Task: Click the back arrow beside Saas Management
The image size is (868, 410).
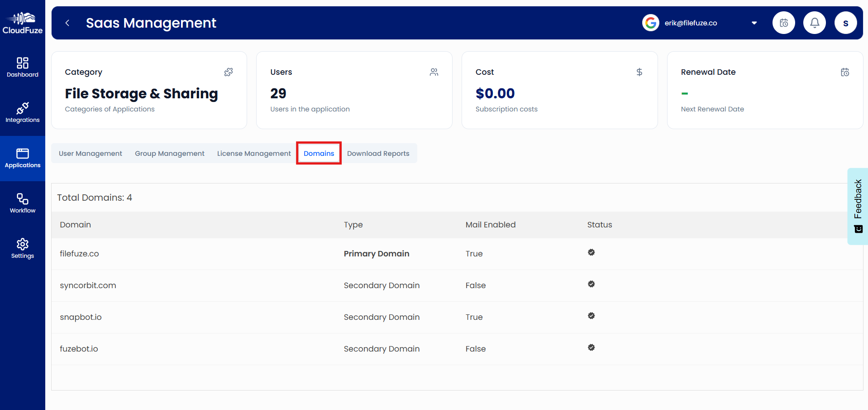Action: click(x=67, y=23)
